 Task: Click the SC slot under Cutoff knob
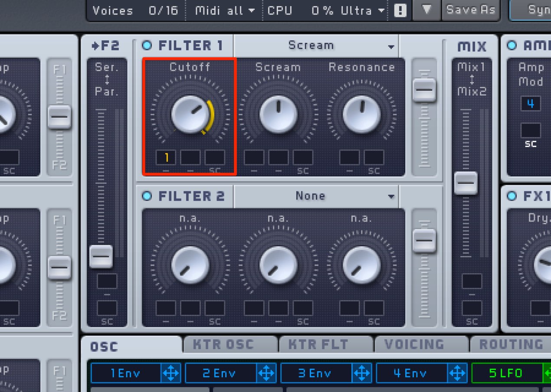215,158
